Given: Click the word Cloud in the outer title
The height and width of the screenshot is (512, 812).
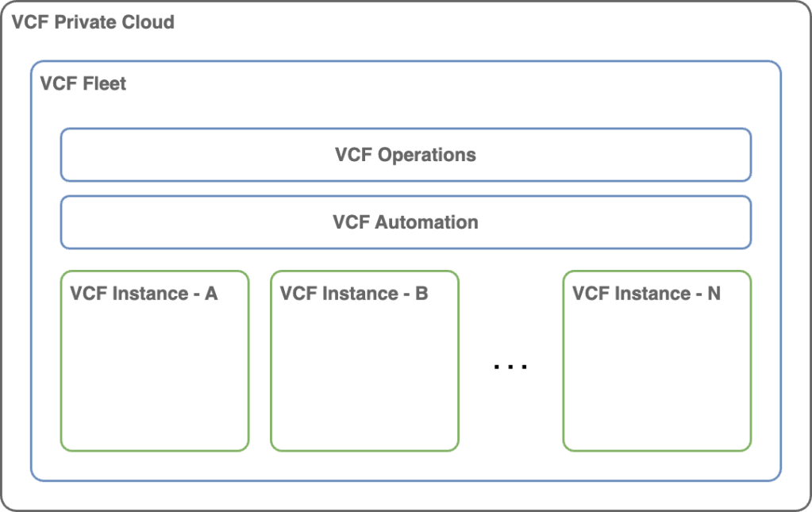Looking at the screenshot, I should click(148, 21).
